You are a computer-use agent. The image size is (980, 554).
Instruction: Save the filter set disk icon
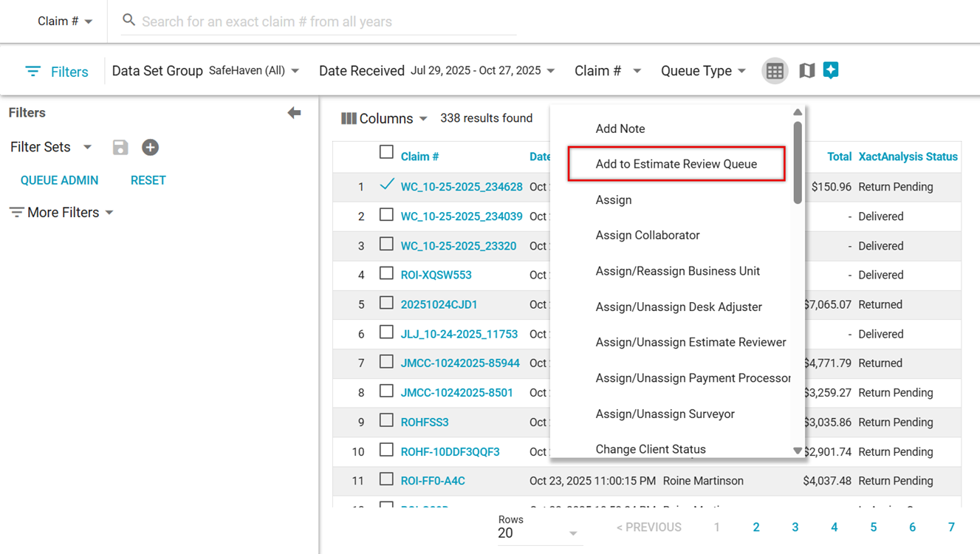pos(120,147)
